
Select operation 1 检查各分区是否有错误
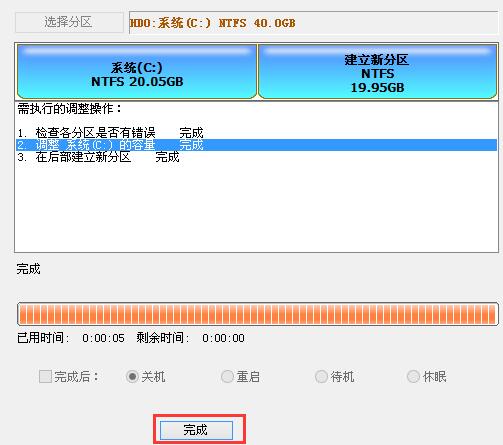click(x=110, y=133)
